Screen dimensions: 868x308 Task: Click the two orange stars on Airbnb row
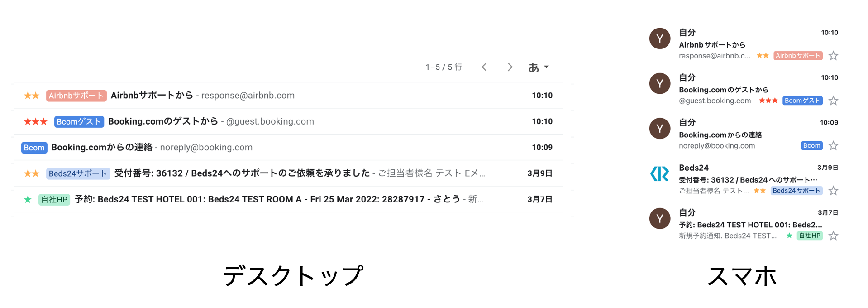[32, 96]
